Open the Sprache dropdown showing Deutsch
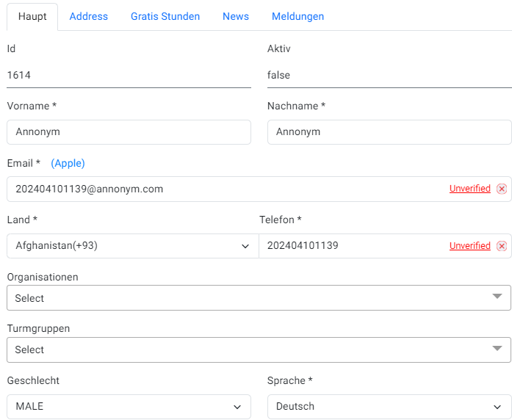 click(389, 406)
